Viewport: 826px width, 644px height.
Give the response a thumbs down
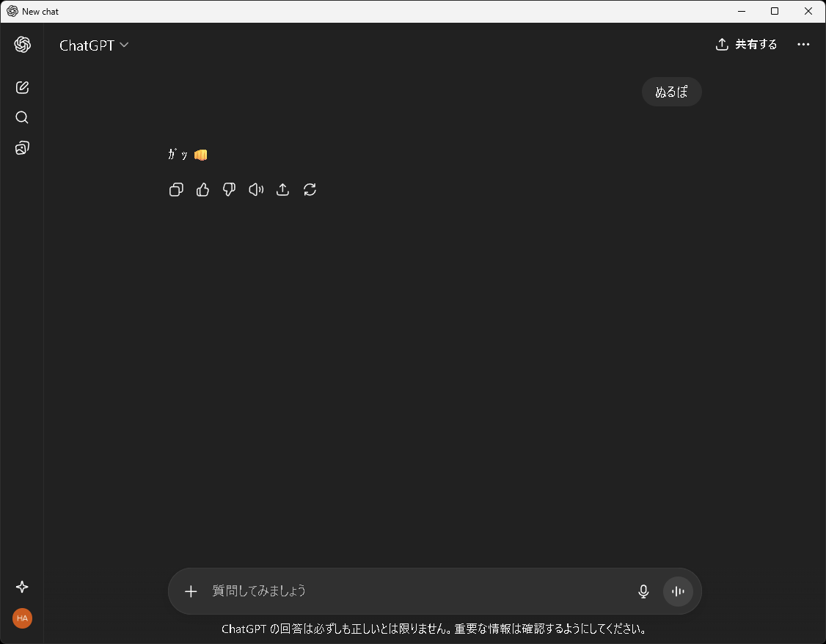229,189
